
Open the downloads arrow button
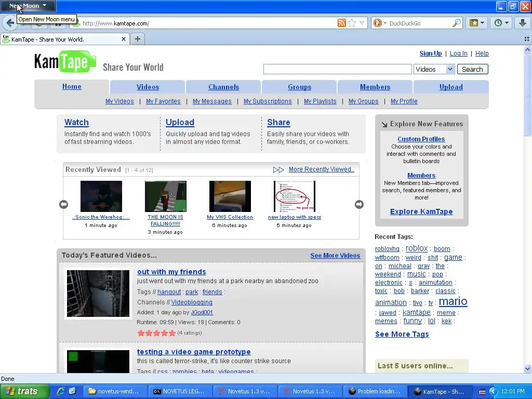click(523, 23)
